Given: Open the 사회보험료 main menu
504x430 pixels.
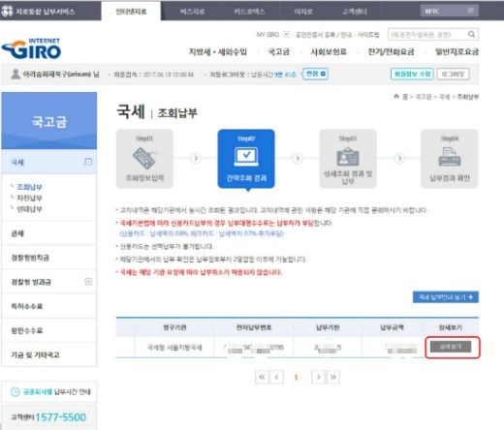Looking at the screenshot, I should click(x=329, y=51).
